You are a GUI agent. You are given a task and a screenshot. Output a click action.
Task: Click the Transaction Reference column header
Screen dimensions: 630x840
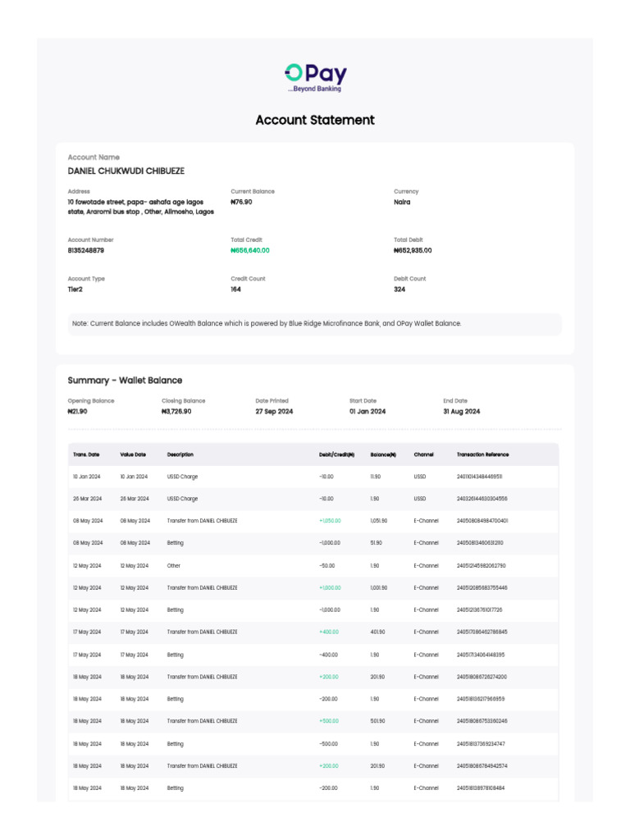tap(482, 454)
